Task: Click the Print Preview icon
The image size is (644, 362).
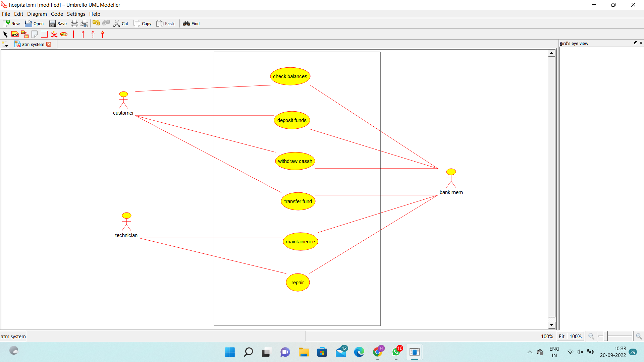Action: pyautogui.click(x=84, y=23)
